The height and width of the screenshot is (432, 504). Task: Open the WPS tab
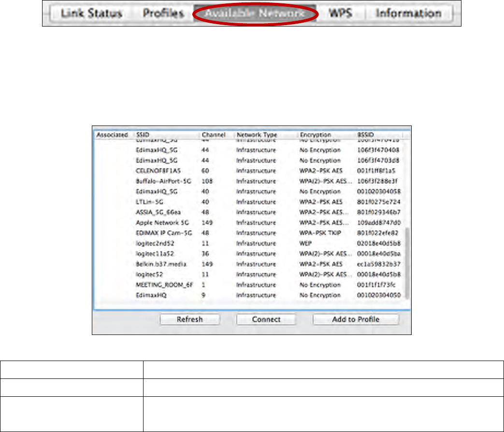340,13
